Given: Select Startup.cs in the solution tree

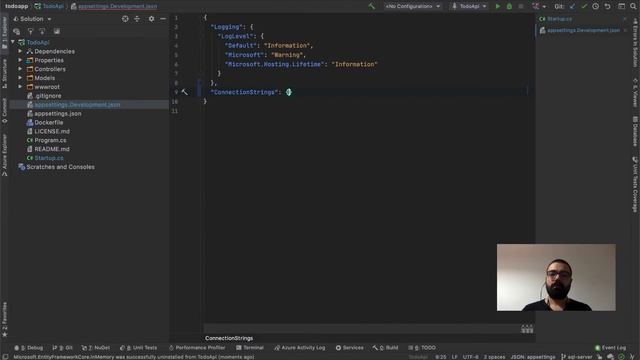Looking at the screenshot, I should (49, 158).
